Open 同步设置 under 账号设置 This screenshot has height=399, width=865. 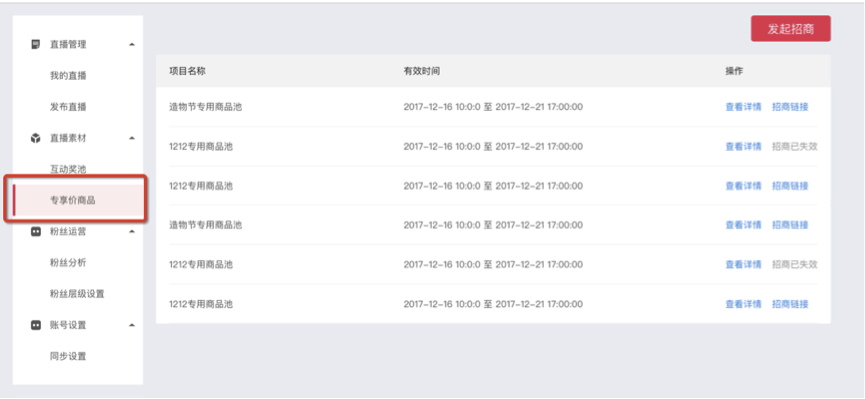click(68, 357)
